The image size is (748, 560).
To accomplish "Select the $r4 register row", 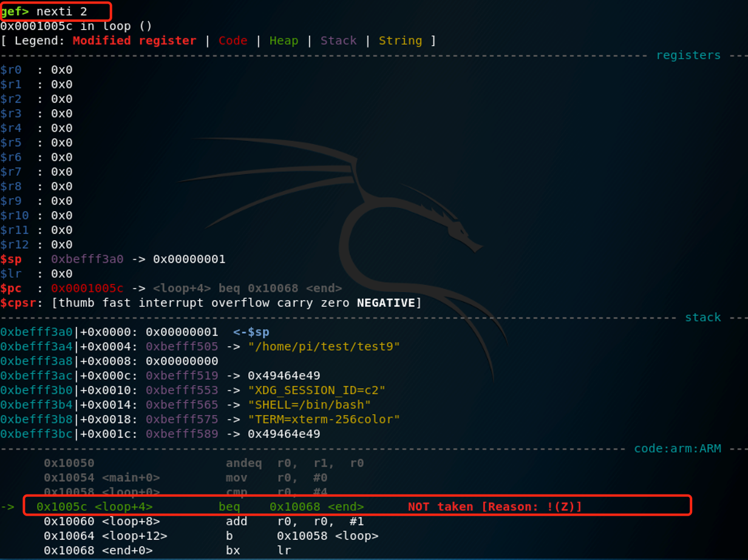I will [x=36, y=128].
